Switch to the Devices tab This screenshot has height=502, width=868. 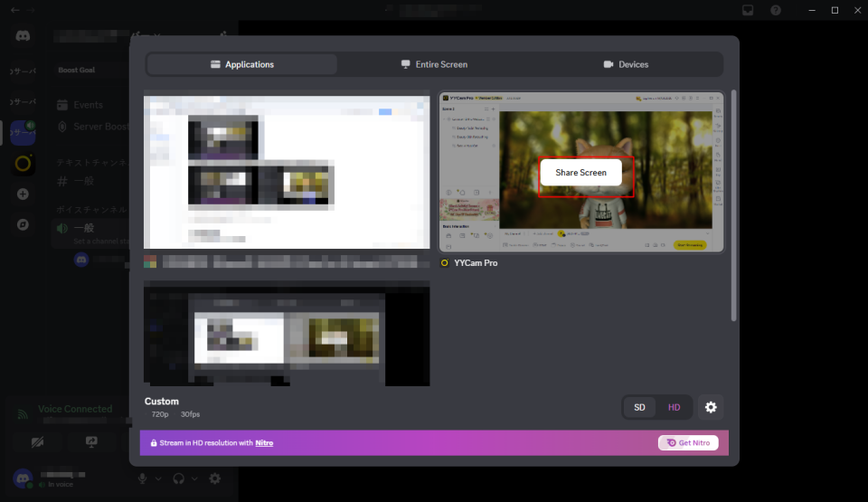point(626,64)
